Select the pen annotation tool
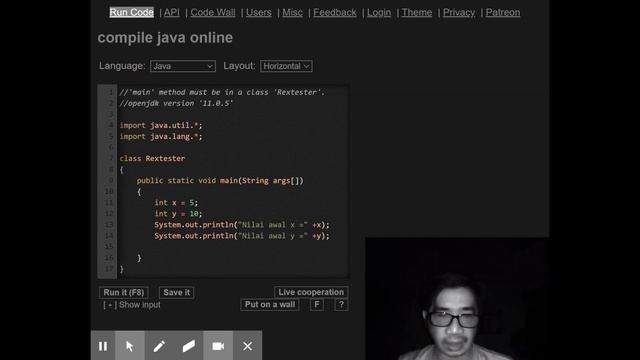The image size is (640, 360). pyautogui.click(x=159, y=346)
